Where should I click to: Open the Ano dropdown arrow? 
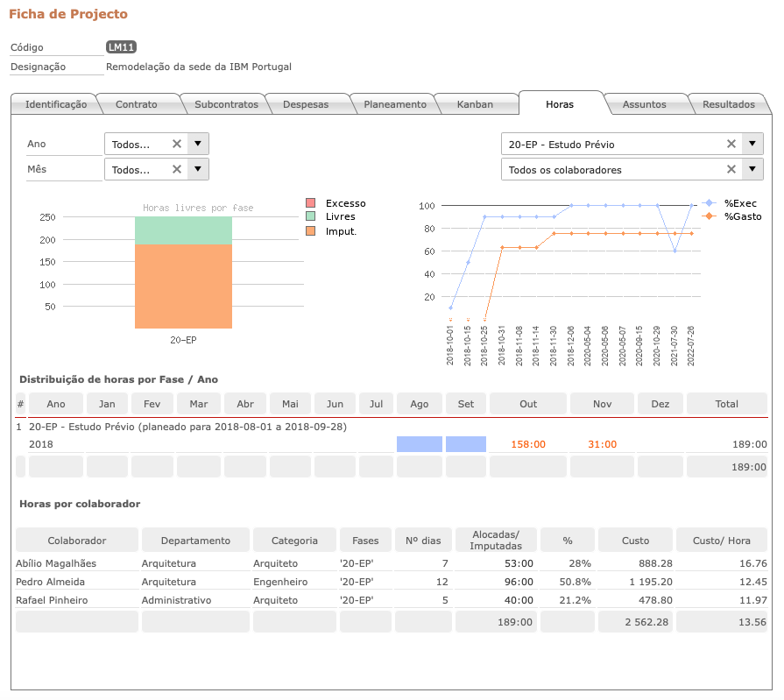point(198,145)
